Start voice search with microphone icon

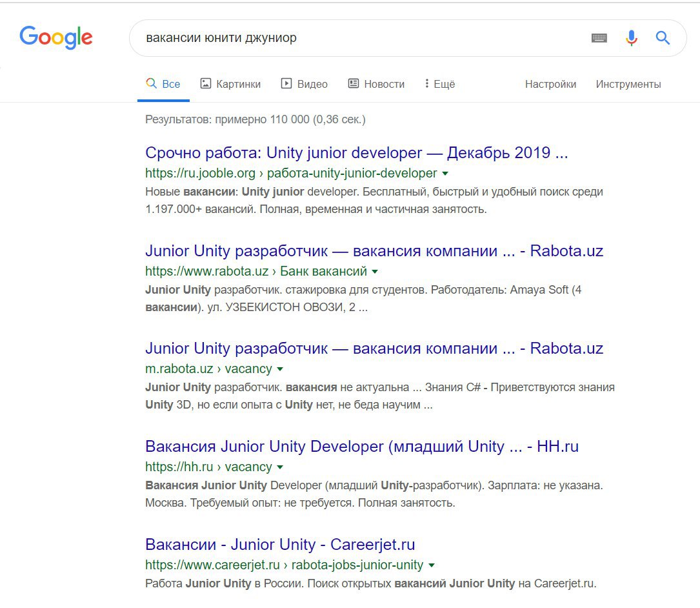(631, 38)
